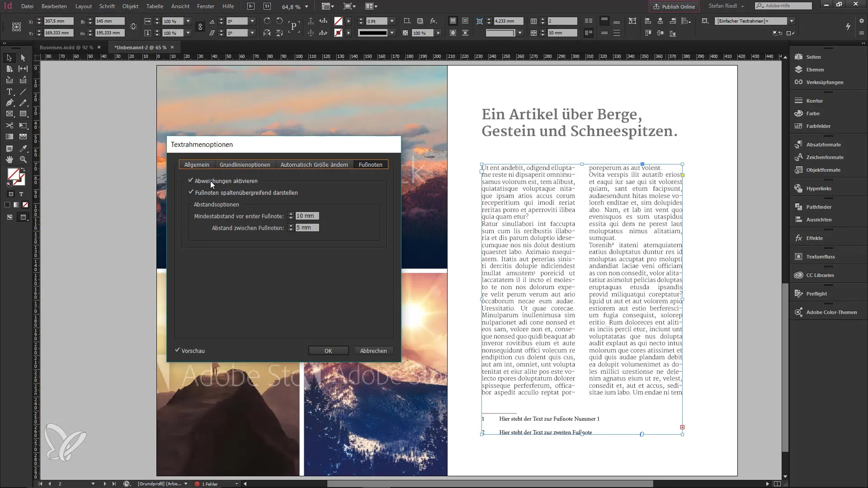Confirm dialog with OK

pos(328,351)
